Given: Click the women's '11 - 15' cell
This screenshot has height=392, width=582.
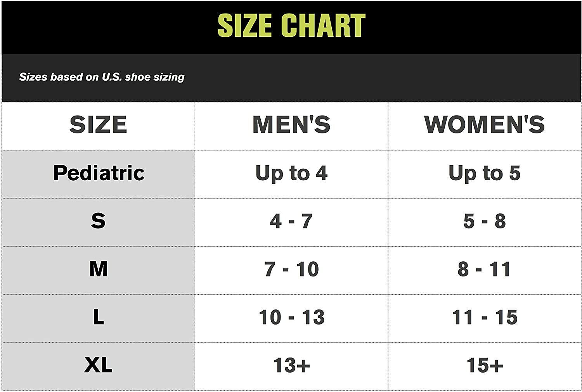Looking at the screenshot, I should pyautogui.click(x=485, y=318).
